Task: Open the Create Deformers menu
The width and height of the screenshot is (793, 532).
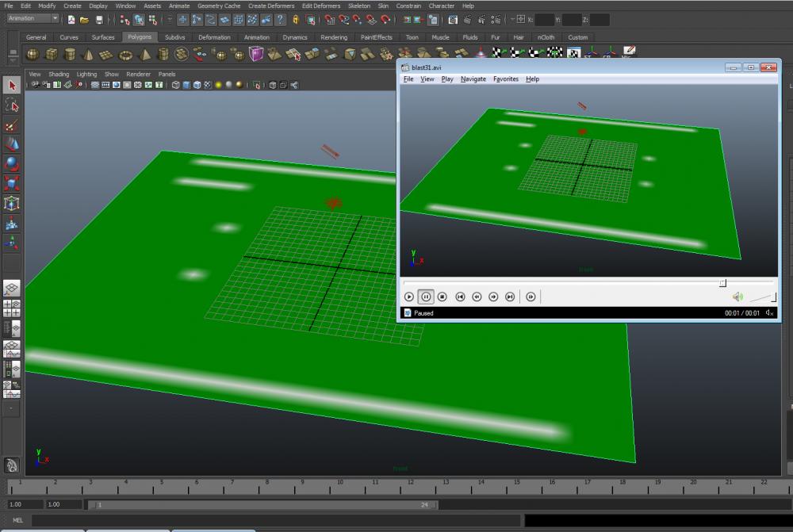Action: (x=270, y=6)
